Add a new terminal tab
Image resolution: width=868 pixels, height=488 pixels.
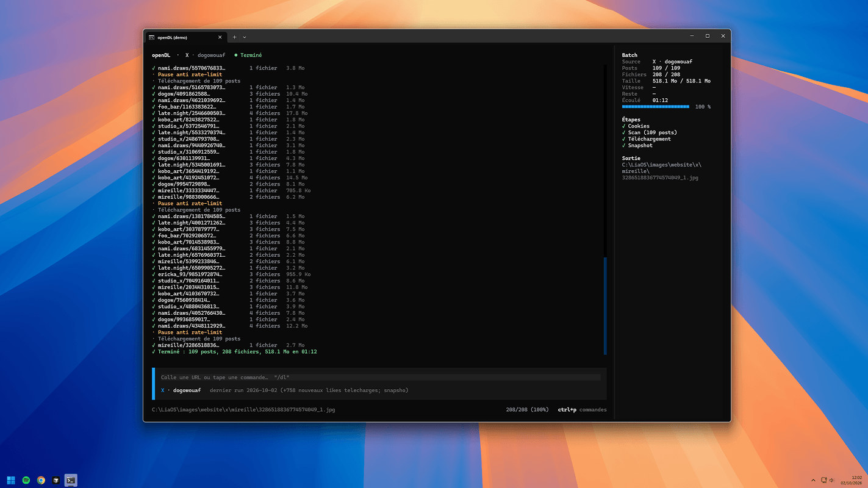(234, 37)
